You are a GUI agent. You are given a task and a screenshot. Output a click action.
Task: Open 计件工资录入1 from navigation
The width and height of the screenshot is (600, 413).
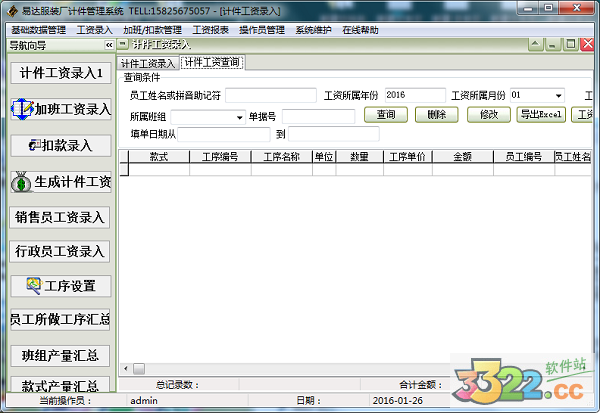(x=61, y=73)
